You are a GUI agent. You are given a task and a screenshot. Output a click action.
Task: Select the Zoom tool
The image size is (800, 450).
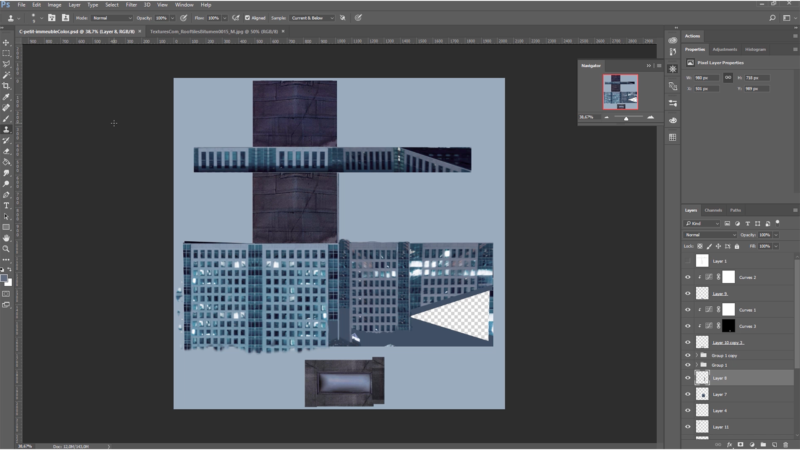(6, 249)
